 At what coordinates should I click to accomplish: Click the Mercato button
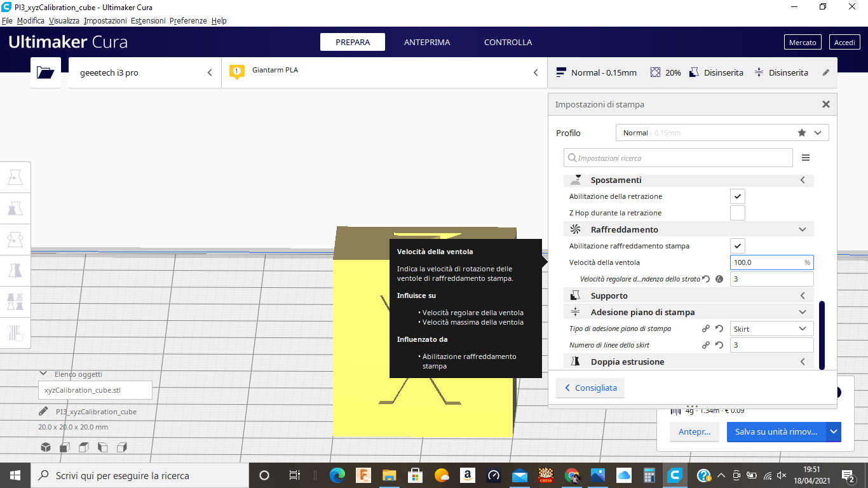803,42
